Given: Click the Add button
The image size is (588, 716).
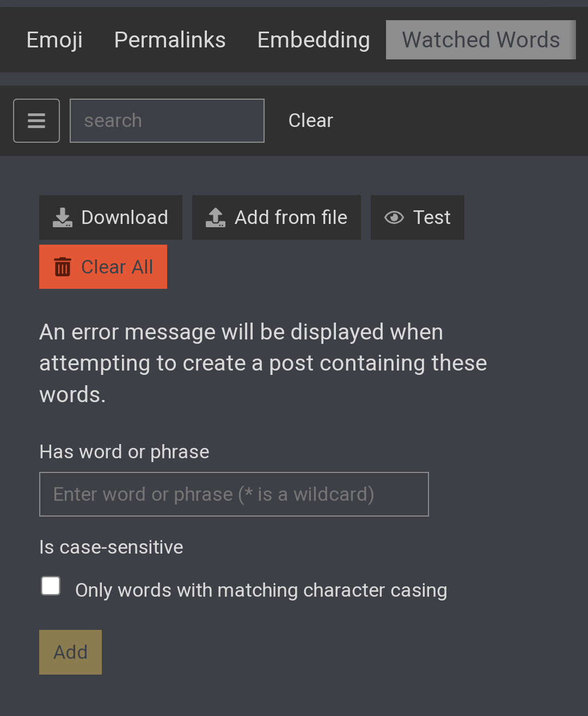Looking at the screenshot, I should click(70, 652).
